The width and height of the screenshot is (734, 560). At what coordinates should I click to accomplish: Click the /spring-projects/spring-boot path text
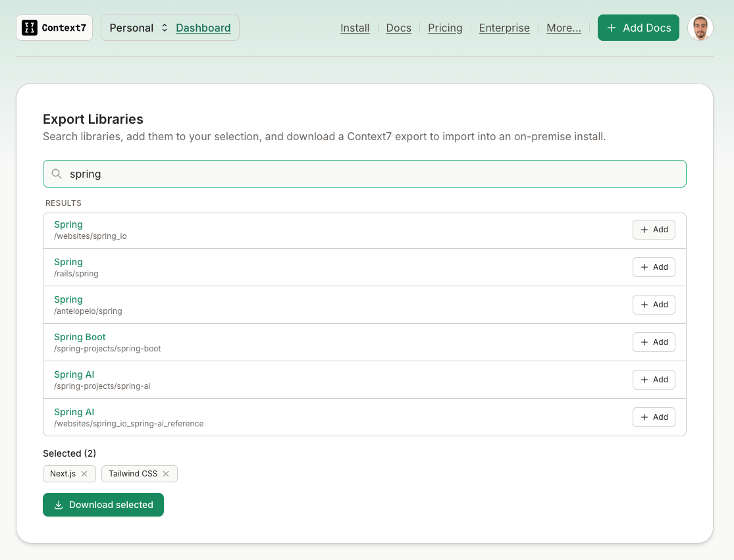(x=107, y=349)
